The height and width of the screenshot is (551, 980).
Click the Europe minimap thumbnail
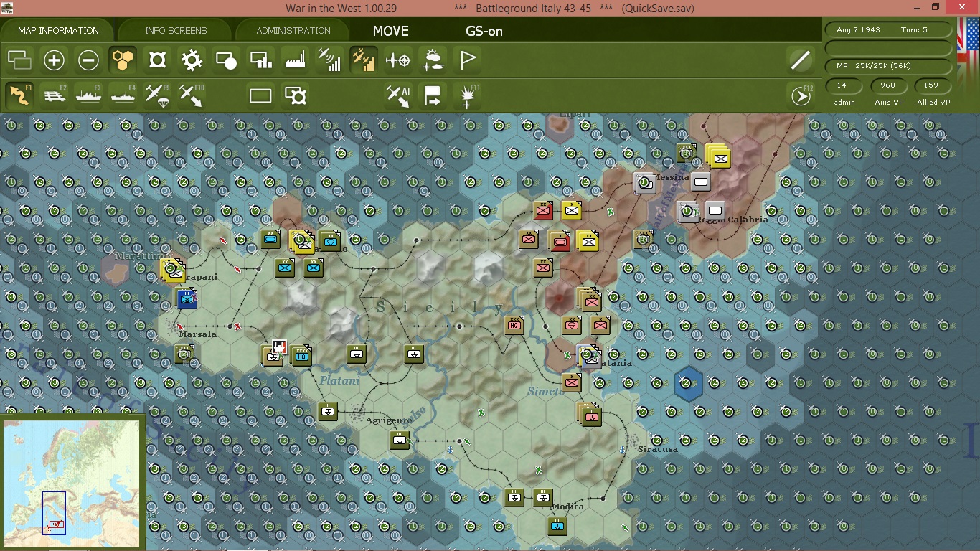[x=71, y=484]
